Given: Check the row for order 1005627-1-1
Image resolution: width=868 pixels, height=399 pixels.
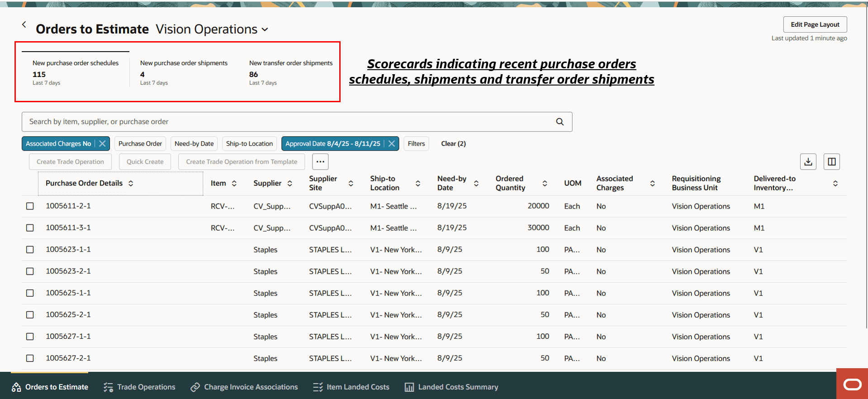Looking at the screenshot, I should 30,336.
